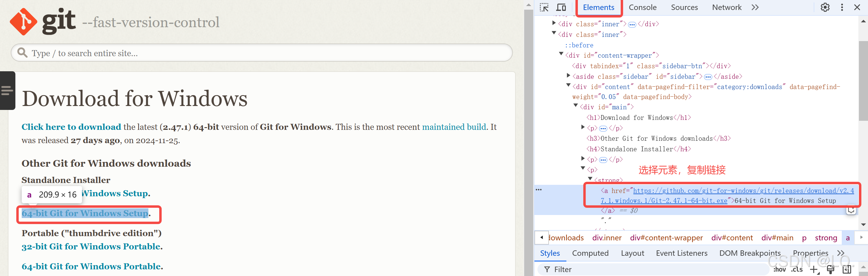
Task: Click 32-bit Git for Windows Portable link
Action: tap(91, 247)
